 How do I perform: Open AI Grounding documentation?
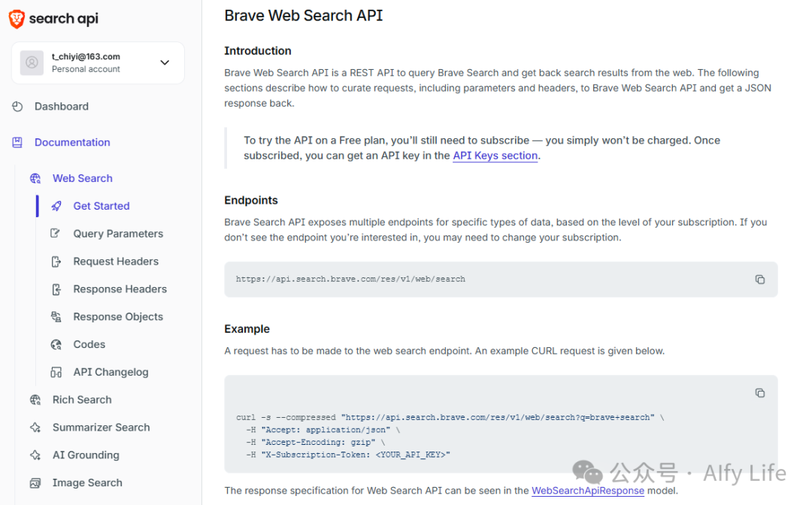[x=86, y=455]
